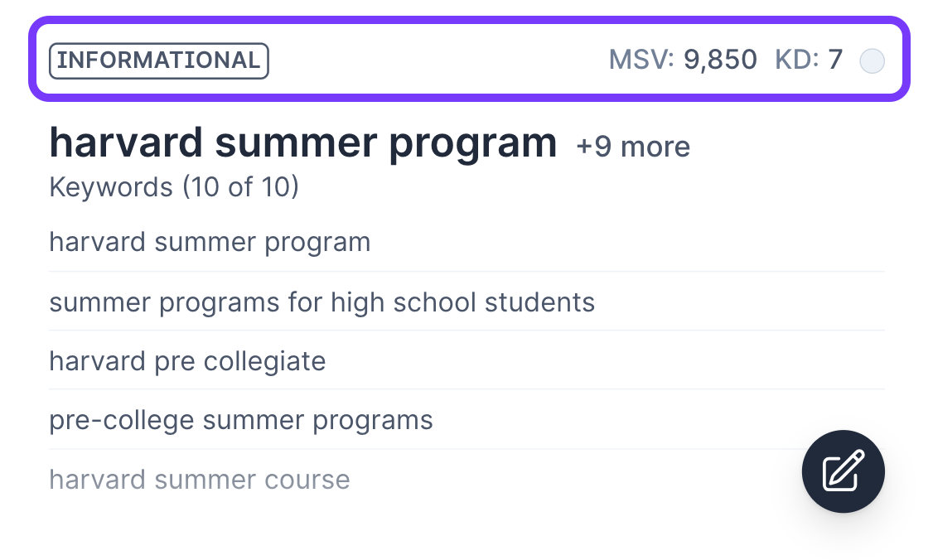Click the "(10 of 10)" keyword count

pyautogui.click(x=240, y=187)
